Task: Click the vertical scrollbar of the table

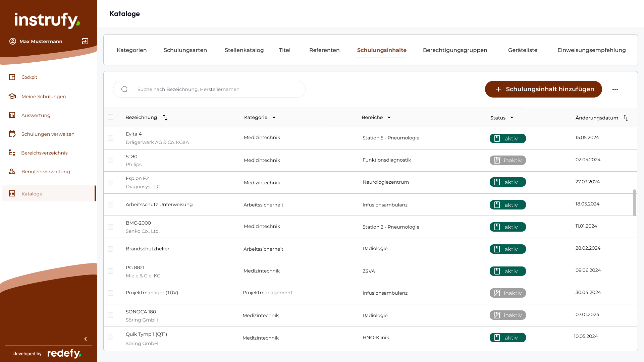Action: click(x=634, y=203)
